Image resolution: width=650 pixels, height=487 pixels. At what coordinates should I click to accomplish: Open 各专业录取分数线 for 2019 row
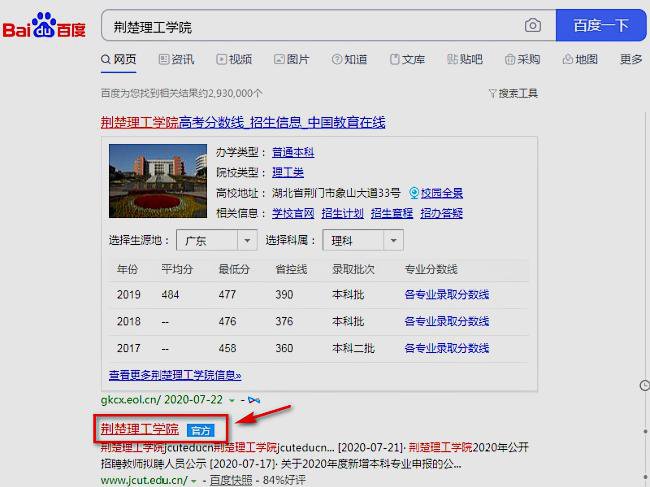point(447,295)
